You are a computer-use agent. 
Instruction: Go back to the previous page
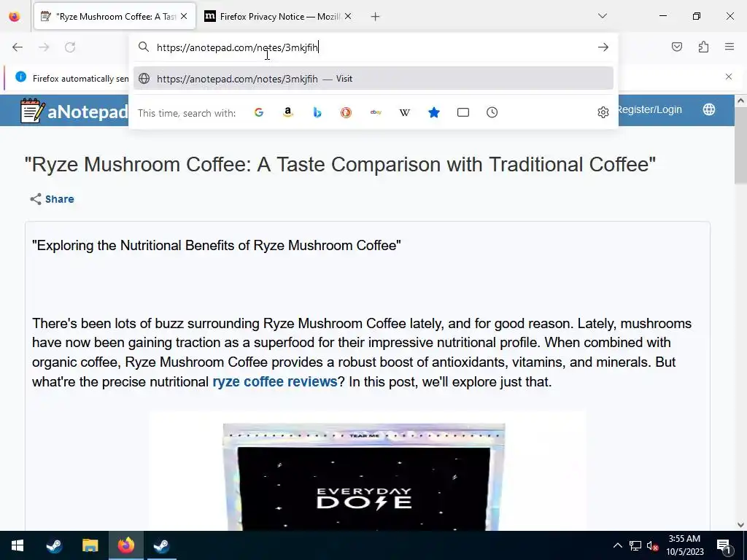[18, 47]
